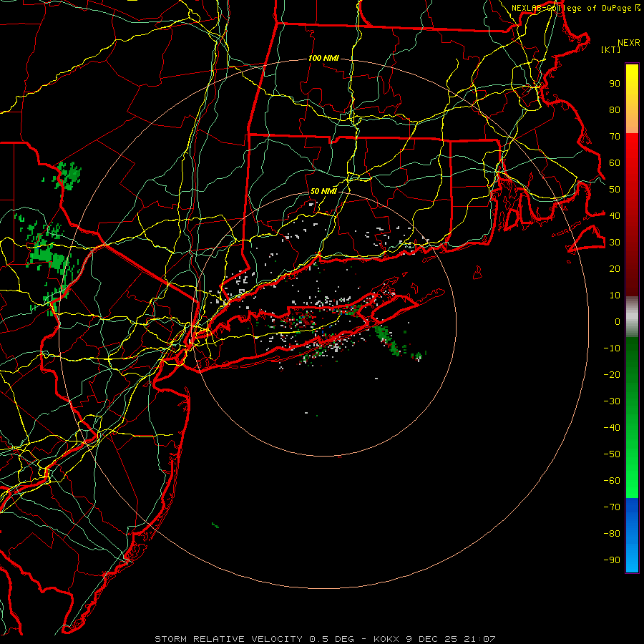Screen dimensions: 644x644
Task: Click the -80 value on the color scale
Action: click(x=612, y=534)
